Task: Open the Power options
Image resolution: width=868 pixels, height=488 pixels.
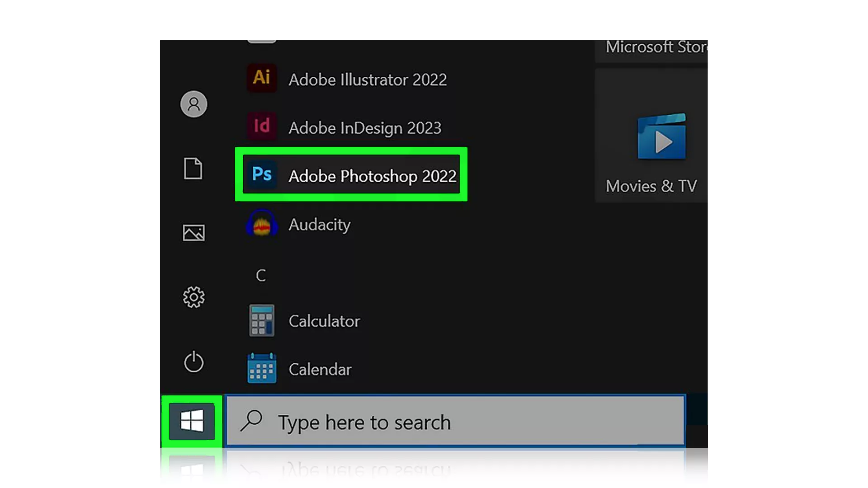Action: click(x=193, y=361)
